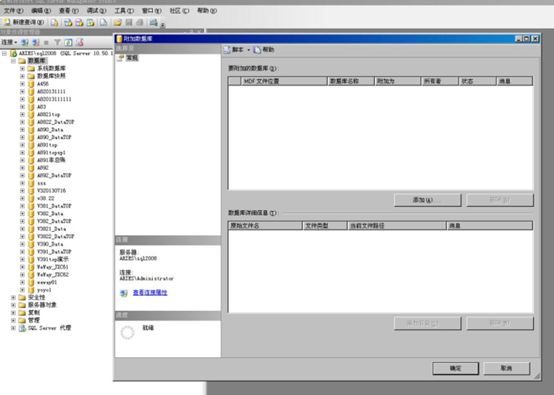Expand the A456 database node
This screenshot has height=395, width=554.
22,84
